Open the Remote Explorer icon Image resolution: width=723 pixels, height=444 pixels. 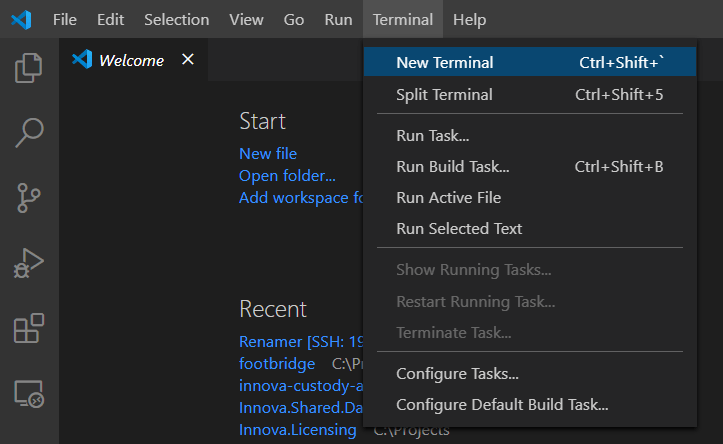point(29,394)
